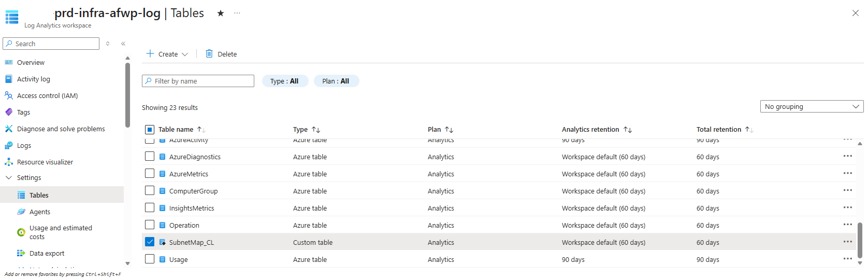Check the AzureDiagnostics row checkbox
The image size is (868, 278).
(150, 156)
